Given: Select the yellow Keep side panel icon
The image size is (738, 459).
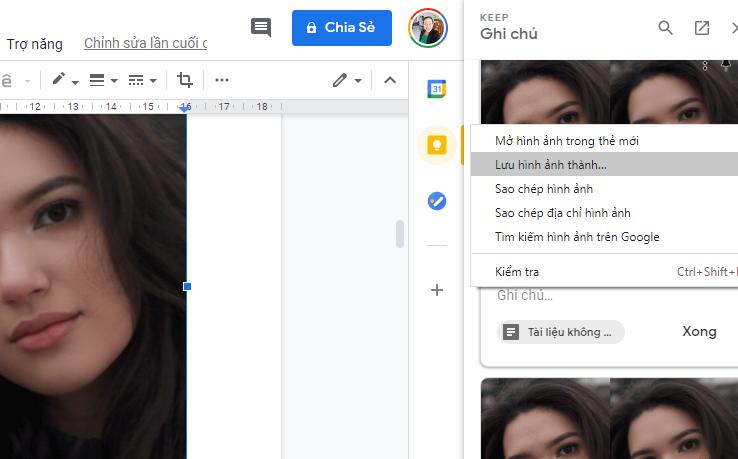Looking at the screenshot, I should (x=437, y=145).
